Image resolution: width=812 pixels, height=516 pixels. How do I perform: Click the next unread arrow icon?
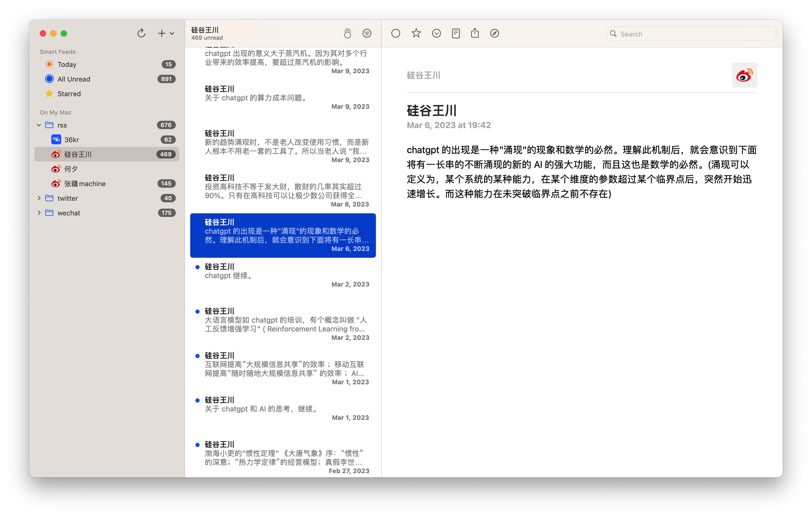tap(436, 33)
